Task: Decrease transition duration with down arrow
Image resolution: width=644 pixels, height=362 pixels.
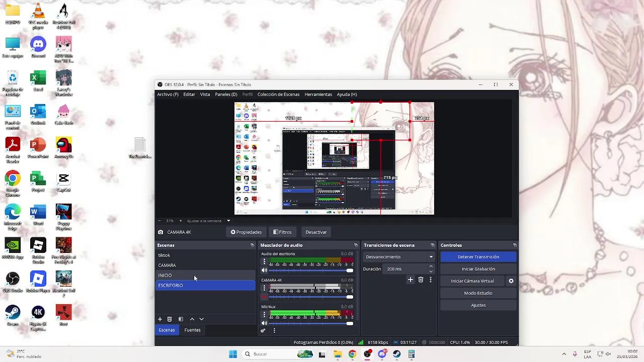Action: point(431,271)
